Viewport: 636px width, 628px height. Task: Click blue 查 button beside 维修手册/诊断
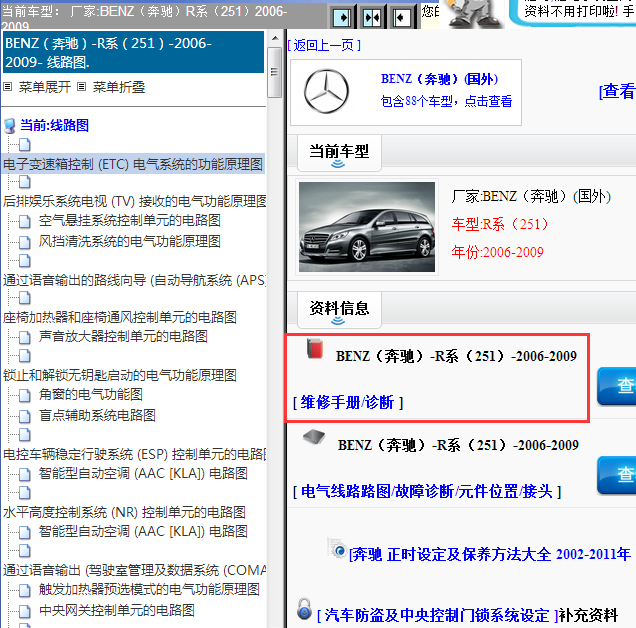coord(617,386)
